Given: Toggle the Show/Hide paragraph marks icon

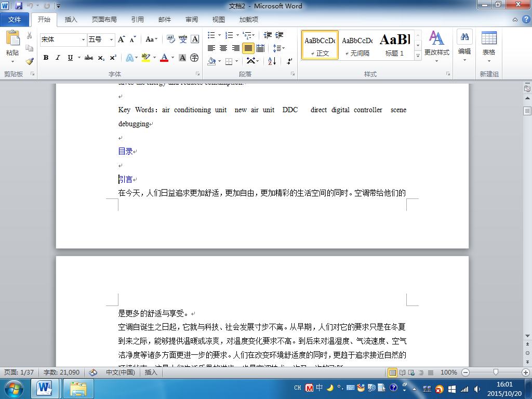Looking at the screenshot, I should 289,61.
